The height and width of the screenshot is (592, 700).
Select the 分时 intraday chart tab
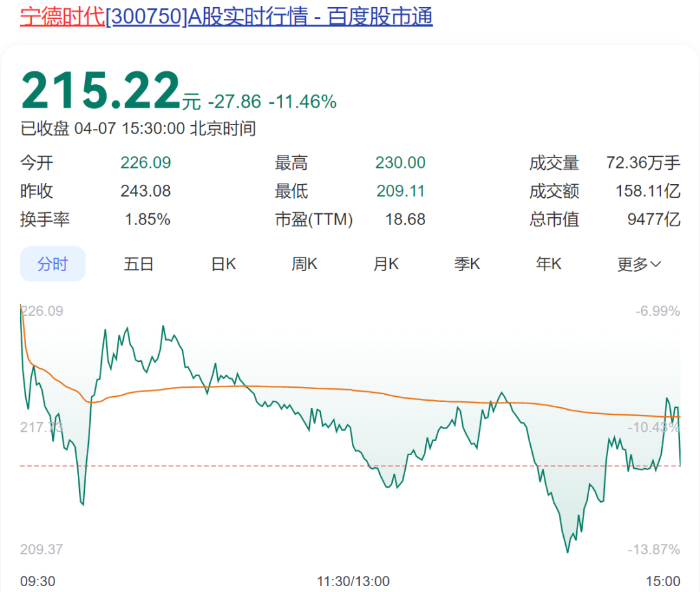[52, 263]
